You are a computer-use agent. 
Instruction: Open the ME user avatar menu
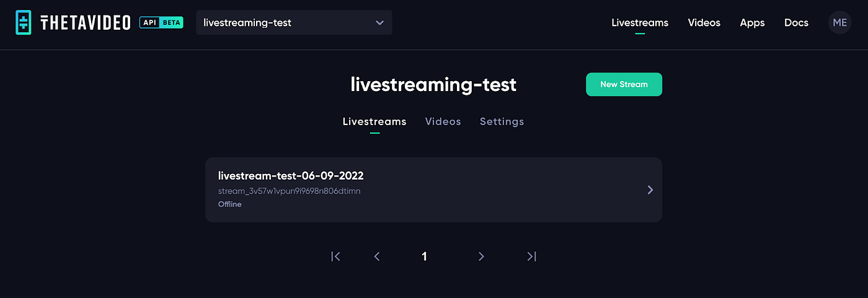pos(839,23)
